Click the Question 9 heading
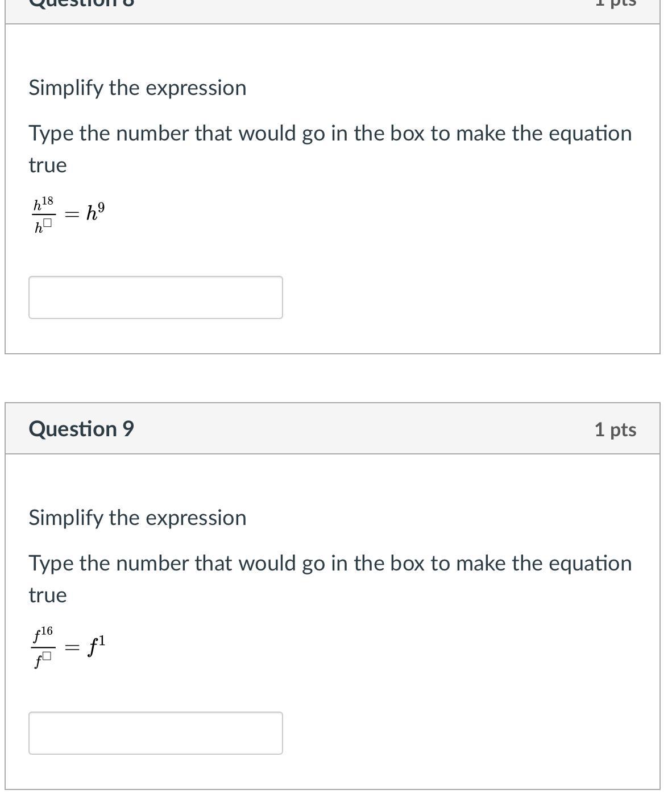672x794 pixels. click(81, 429)
